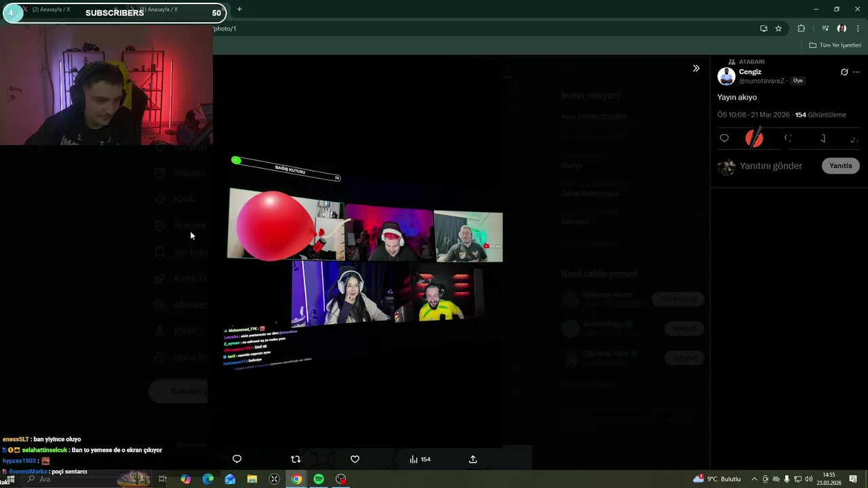
Task: Open the Windows notification center icon
Action: [854, 479]
